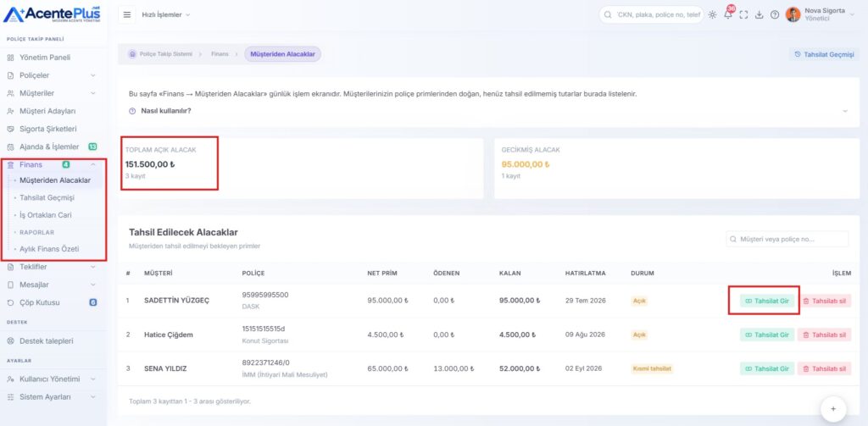This screenshot has height=426, width=868.
Task: Open the Tahsilat Geçmişi button top right
Action: point(824,54)
